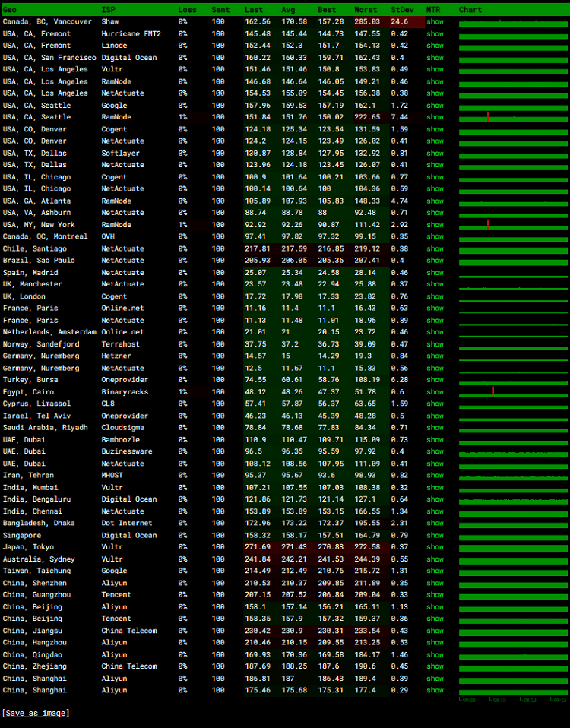
Task: Click 'show' in Denver Cogent row
Action: pos(435,129)
